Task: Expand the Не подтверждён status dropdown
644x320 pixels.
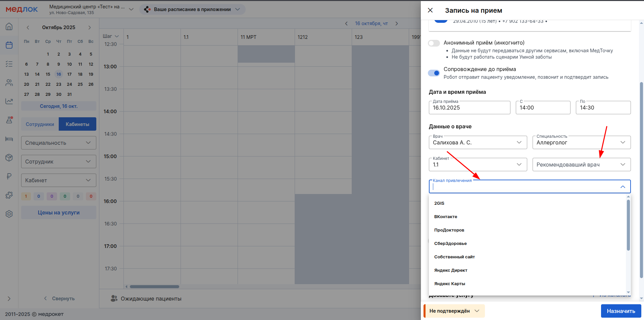Action: click(x=454, y=311)
